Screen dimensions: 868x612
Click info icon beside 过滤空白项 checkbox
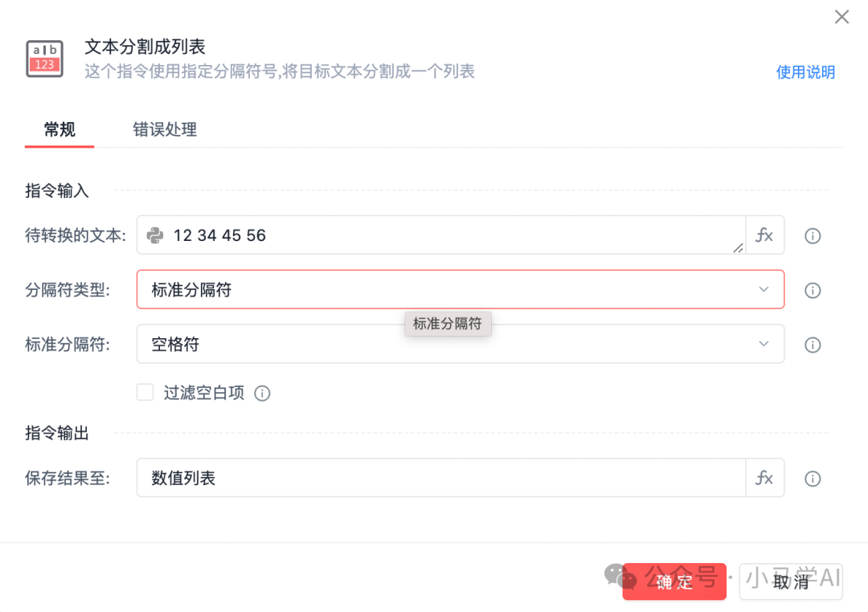point(262,394)
